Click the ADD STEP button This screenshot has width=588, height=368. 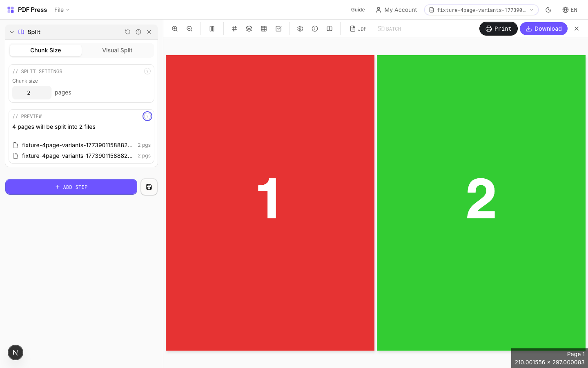(71, 187)
